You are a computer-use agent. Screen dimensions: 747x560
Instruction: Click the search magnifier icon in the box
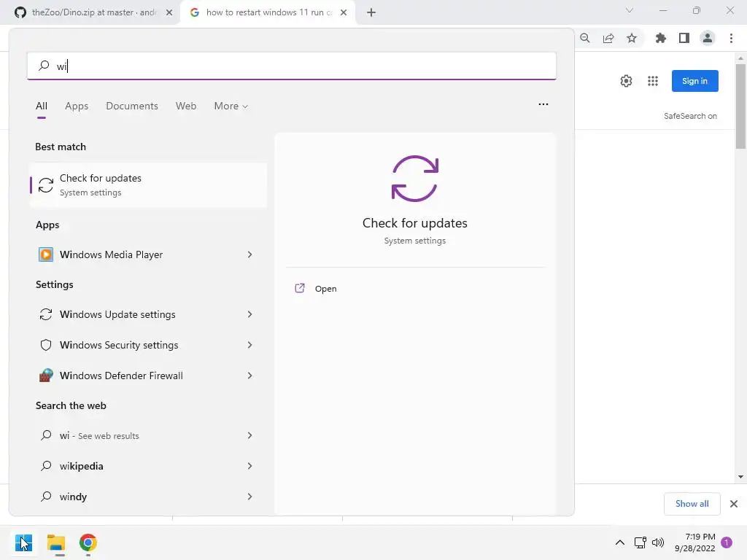coord(44,65)
